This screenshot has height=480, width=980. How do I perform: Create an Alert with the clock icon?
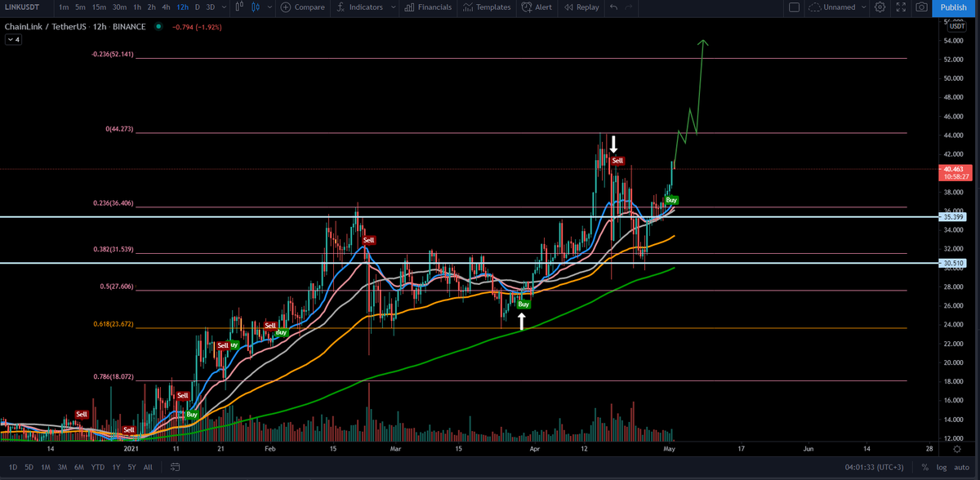(x=536, y=7)
